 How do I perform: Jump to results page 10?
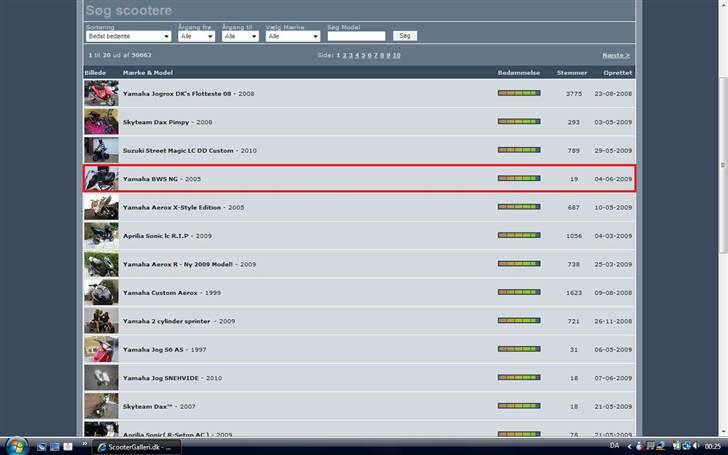pos(397,56)
